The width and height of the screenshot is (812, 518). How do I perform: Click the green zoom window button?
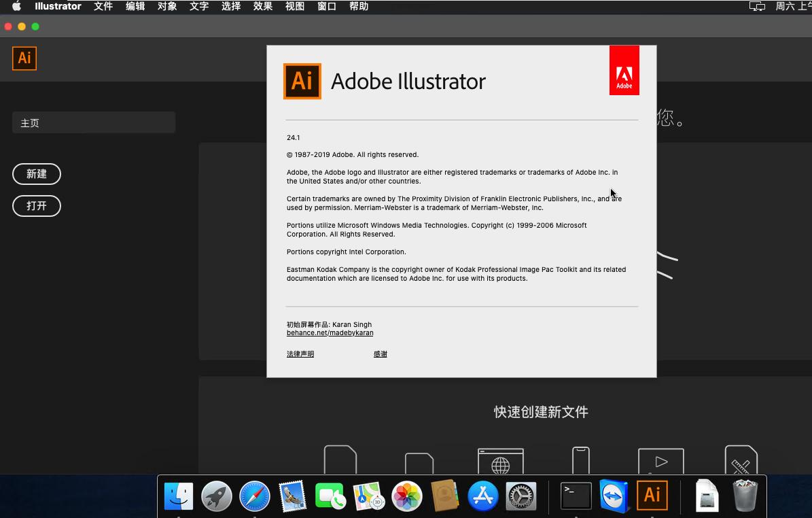(35, 27)
